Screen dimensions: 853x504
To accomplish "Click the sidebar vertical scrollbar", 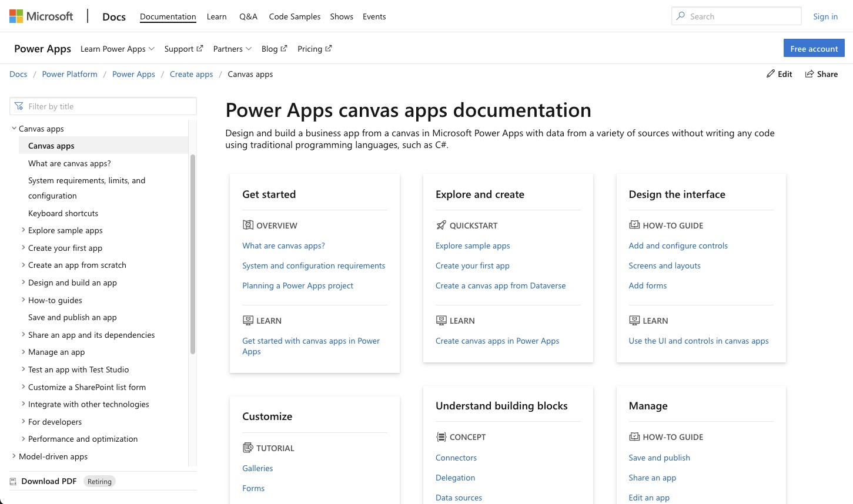I will pos(193,254).
